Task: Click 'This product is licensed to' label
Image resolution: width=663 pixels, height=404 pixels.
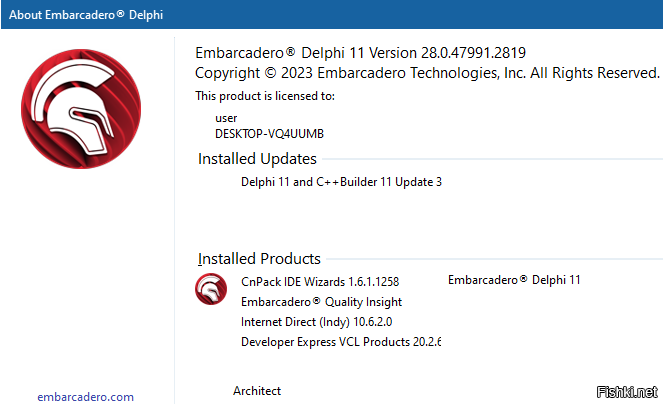Action: point(265,96)
